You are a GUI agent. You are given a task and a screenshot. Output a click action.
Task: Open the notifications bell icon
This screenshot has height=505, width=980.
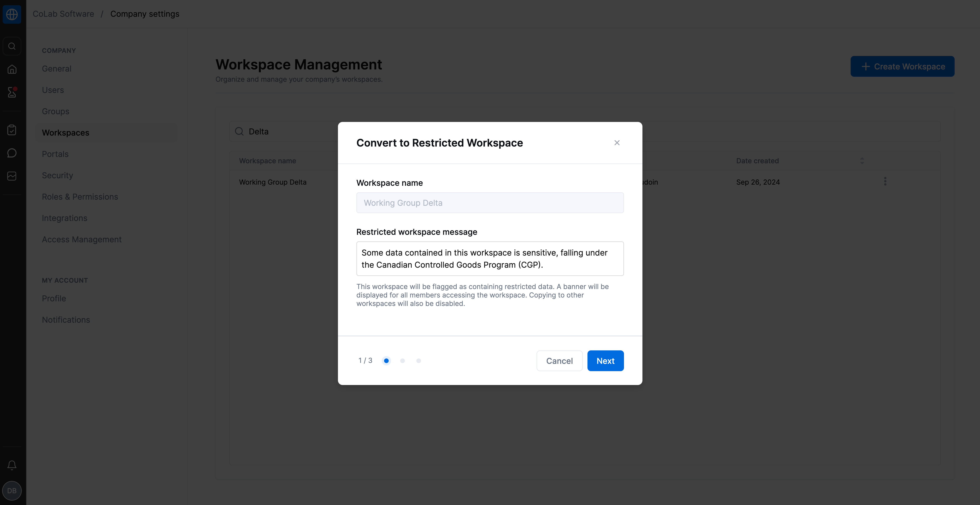12,465
